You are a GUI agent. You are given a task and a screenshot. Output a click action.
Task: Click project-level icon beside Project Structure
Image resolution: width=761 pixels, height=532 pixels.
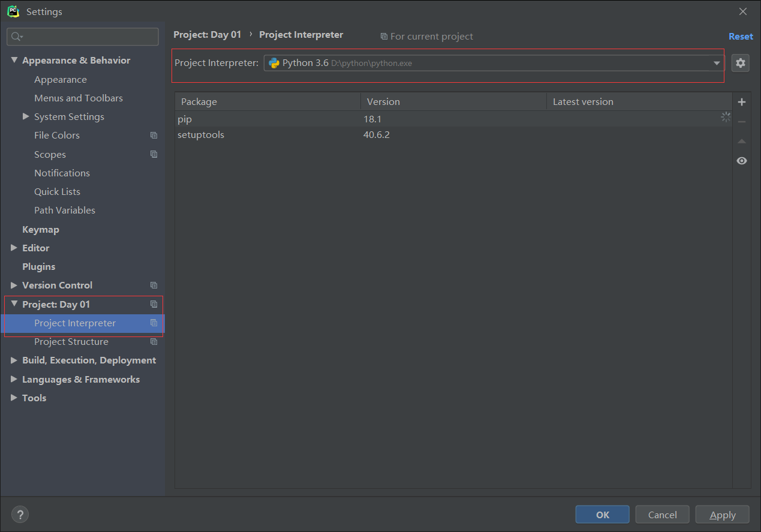(x=154, y=342)
